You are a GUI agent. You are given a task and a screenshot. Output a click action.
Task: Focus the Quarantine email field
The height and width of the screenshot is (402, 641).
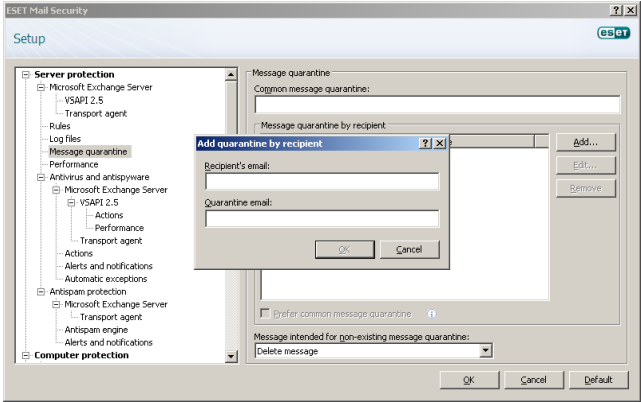[322, 218]
